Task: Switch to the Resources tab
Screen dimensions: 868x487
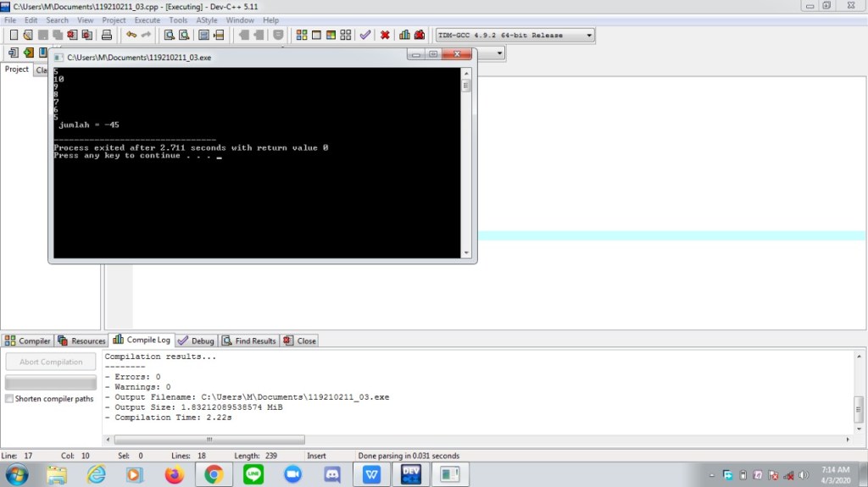Action: 81,340
